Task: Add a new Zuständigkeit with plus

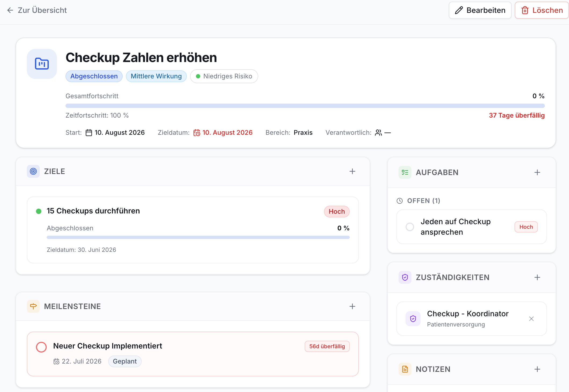Action: [x=537, y=277]
